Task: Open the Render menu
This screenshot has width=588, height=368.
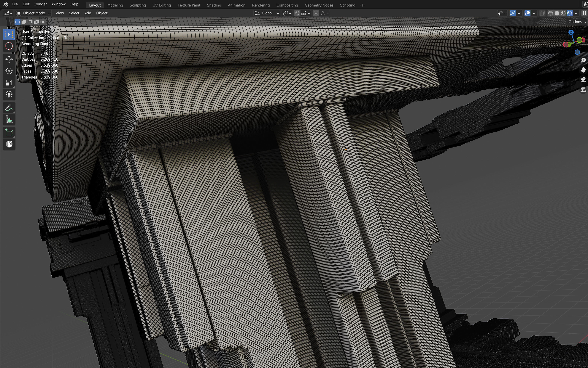Action: pyautogui.click(x=40, y=4)
